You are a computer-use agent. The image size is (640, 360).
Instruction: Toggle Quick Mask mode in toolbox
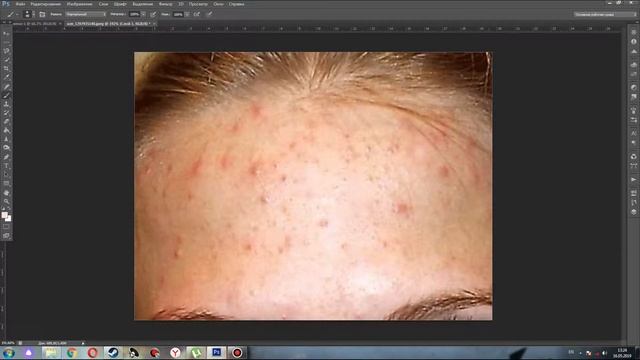(x=6, y=227)
